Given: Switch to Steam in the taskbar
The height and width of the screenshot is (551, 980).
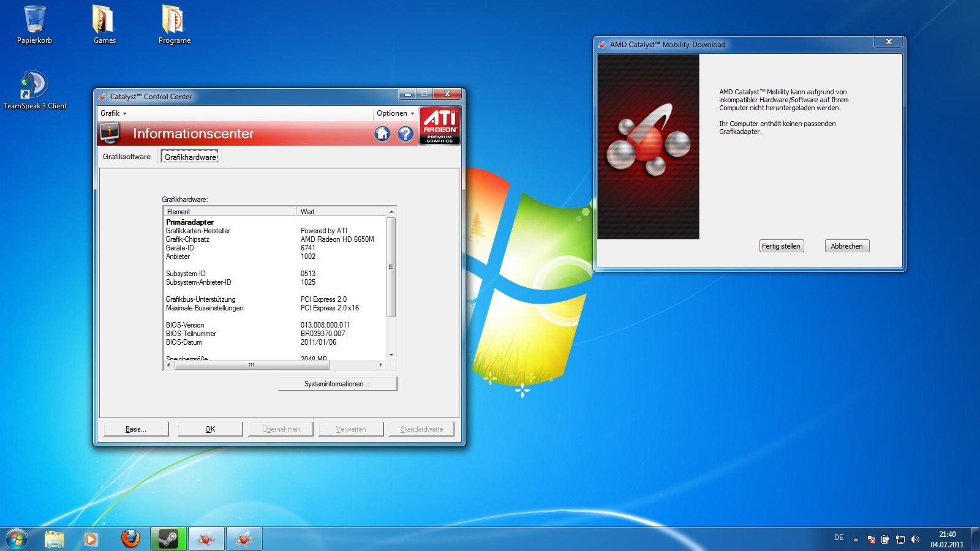Looking at the screenshot, I should tap(168, 539).
